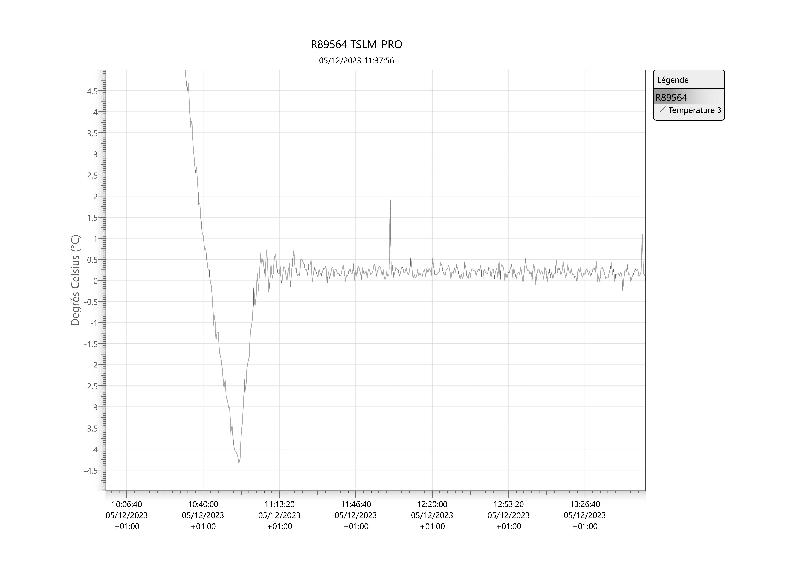
Task: Click the chart title R89564 TSLM PRO
Action: coord(357,45)
